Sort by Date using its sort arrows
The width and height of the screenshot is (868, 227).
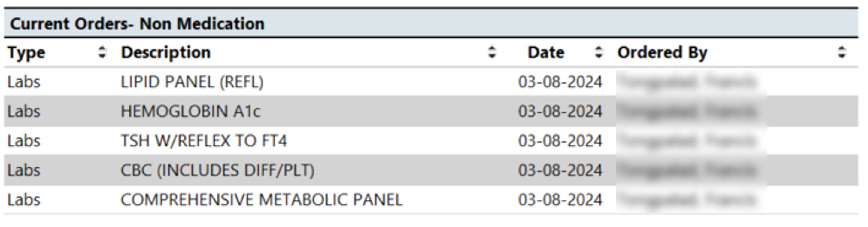point(599,52)
